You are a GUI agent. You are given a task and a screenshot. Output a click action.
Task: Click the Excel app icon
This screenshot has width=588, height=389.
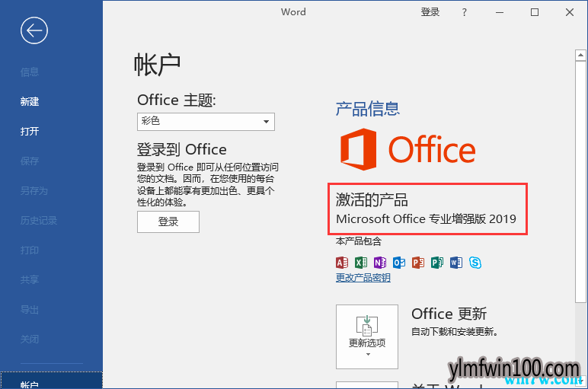click(361, 263)
